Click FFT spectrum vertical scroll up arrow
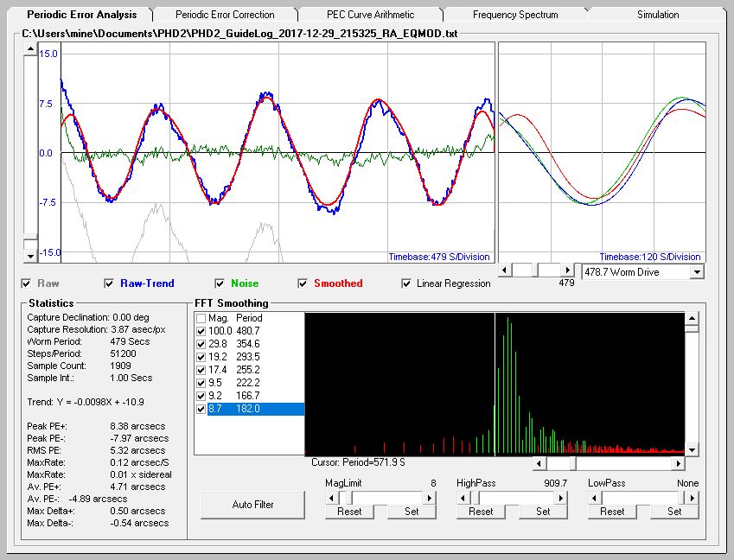This screenshot has height=560, width=734. [x=692, y=318]
